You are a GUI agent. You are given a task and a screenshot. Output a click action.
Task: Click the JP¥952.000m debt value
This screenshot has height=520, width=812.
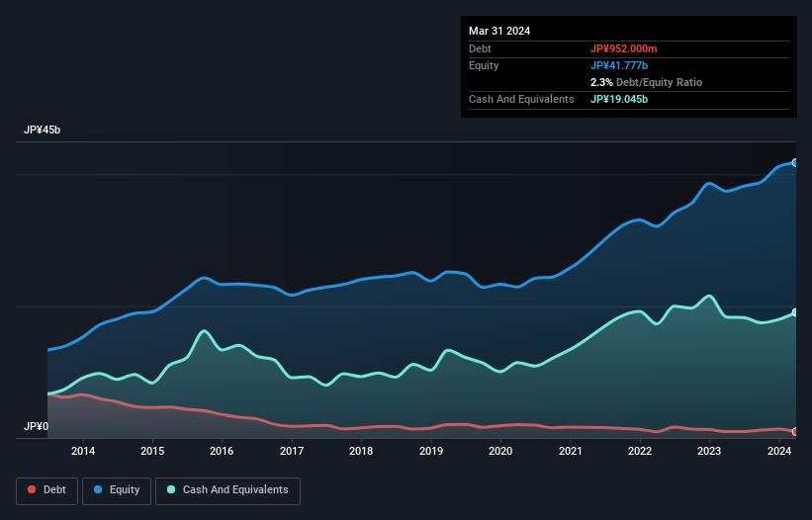point(623,48)
